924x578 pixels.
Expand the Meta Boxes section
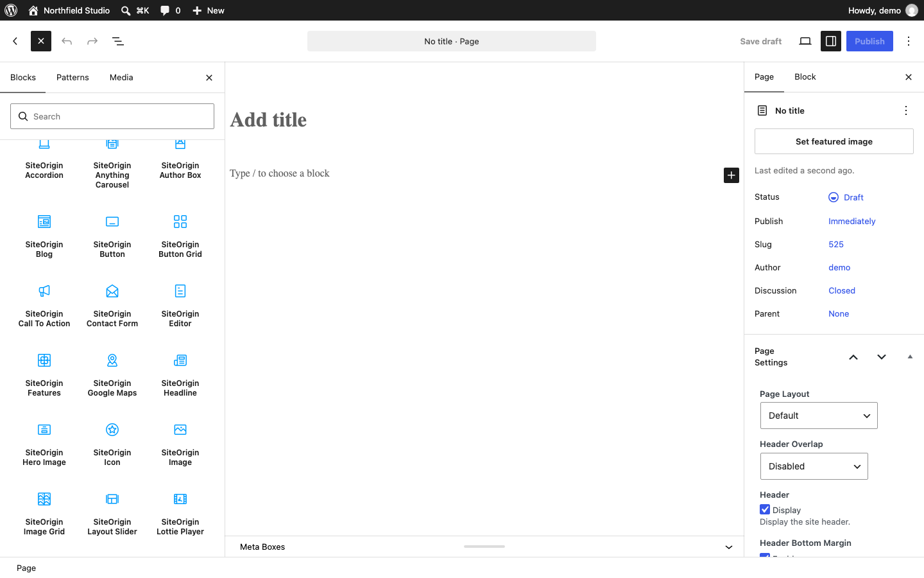coord(729,547)
